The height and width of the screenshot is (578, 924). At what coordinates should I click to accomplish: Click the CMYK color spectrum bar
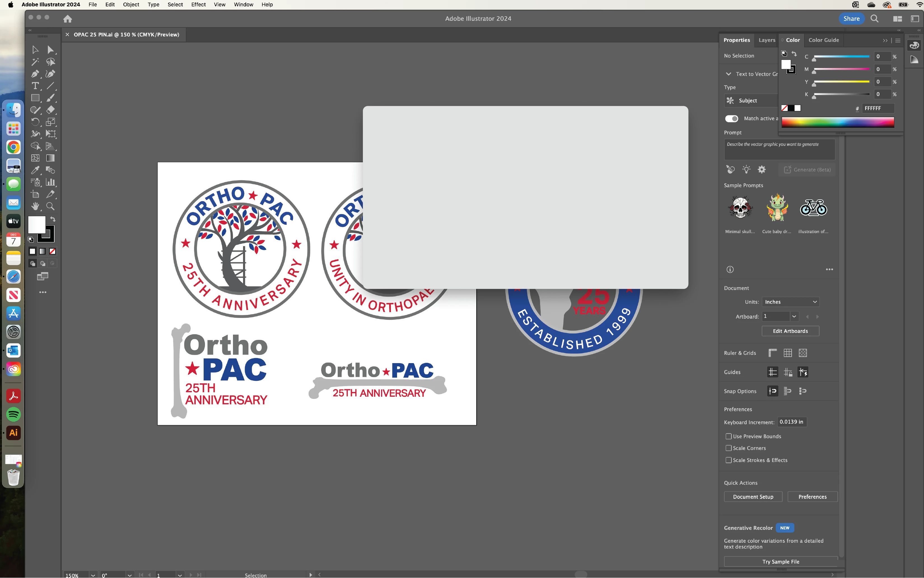837,122
